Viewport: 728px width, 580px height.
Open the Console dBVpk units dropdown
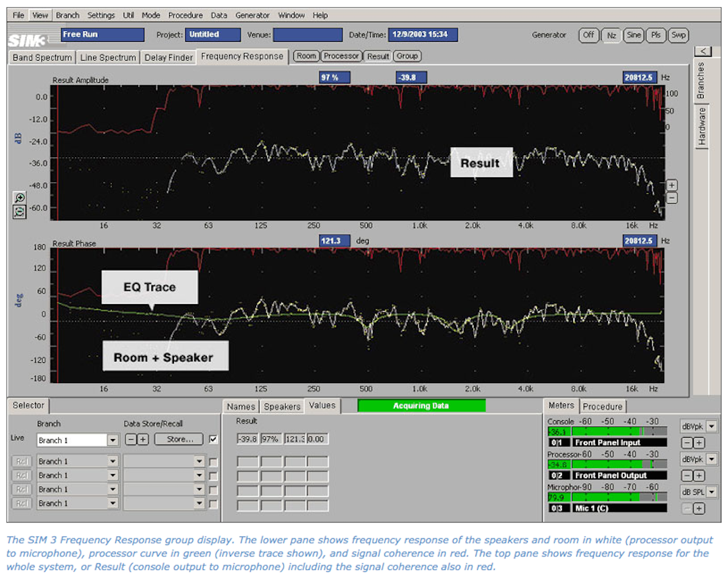pyautogui.click(x=711, y=426)
